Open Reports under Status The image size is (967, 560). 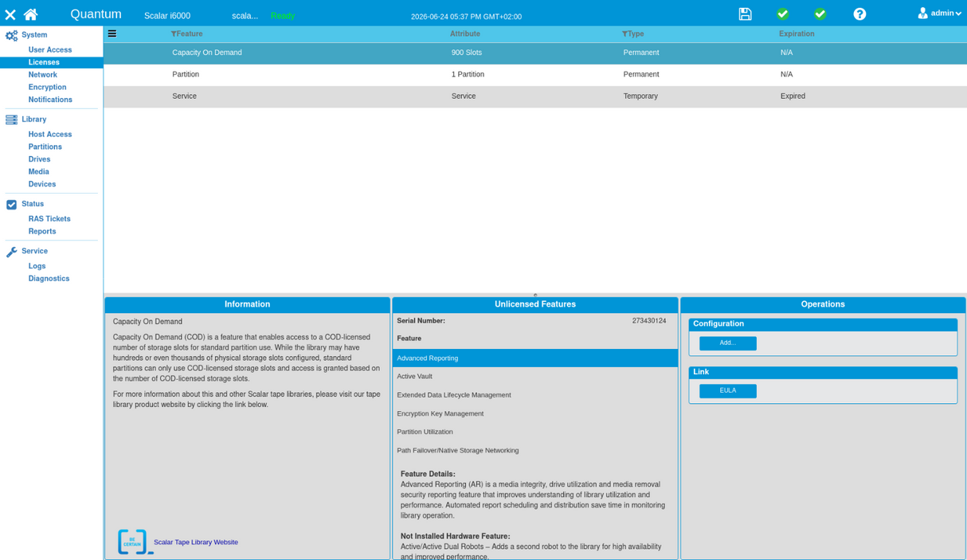[x=42, y=232]
